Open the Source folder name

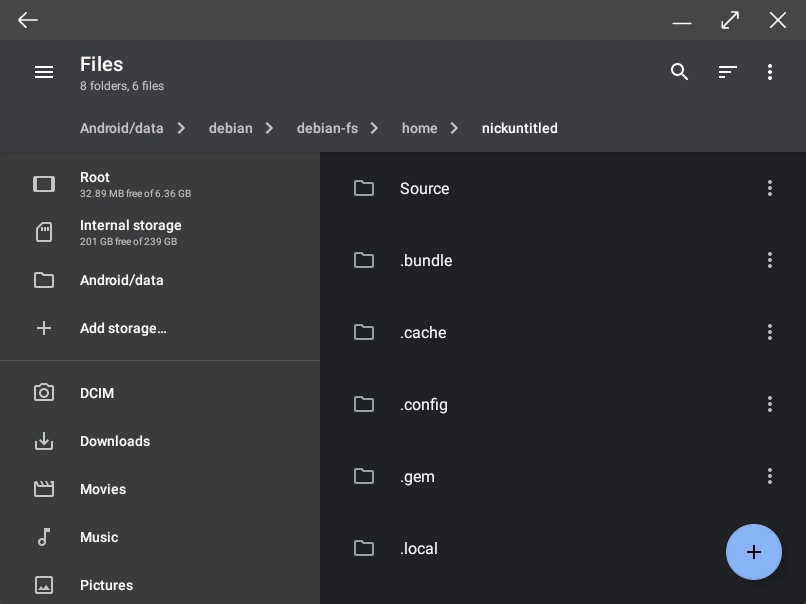pyautogui.click(x=425, y=189)
